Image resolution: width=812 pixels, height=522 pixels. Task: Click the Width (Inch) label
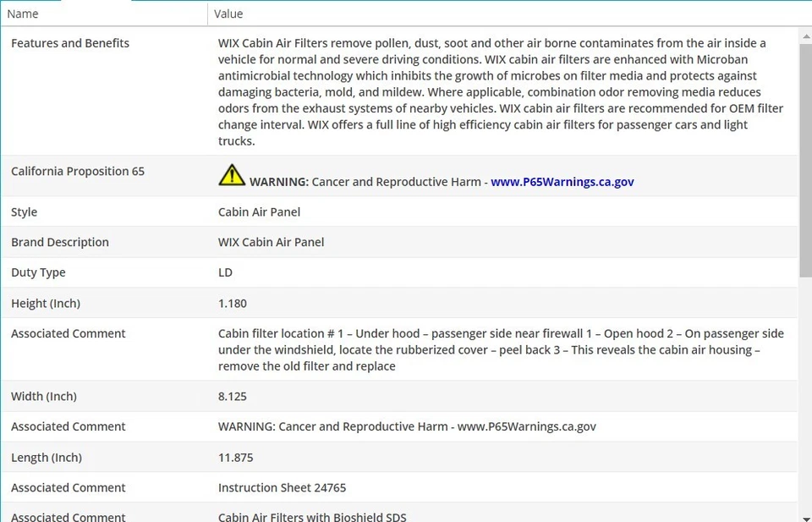[x=44, y=397]
